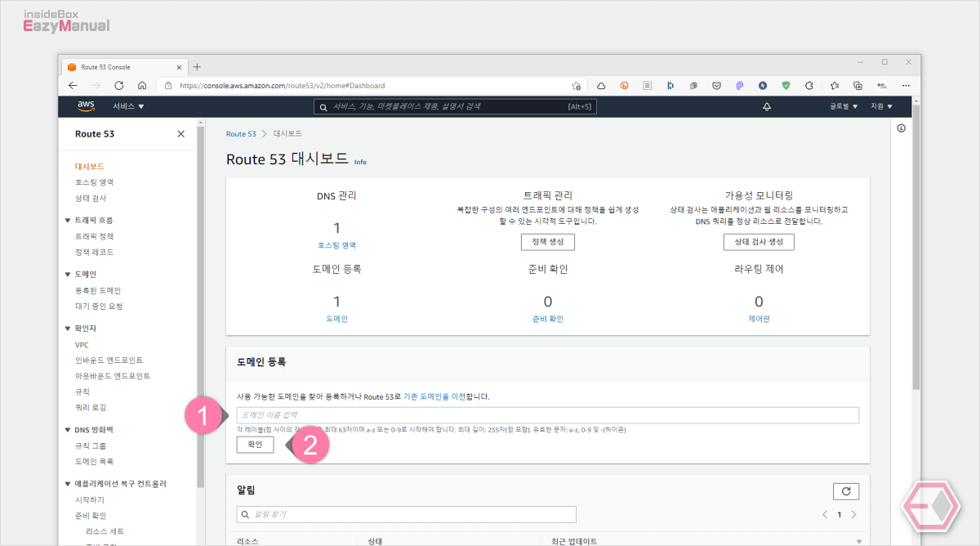
Task: Click the 정책 생성 button
Action: point(548,242)
